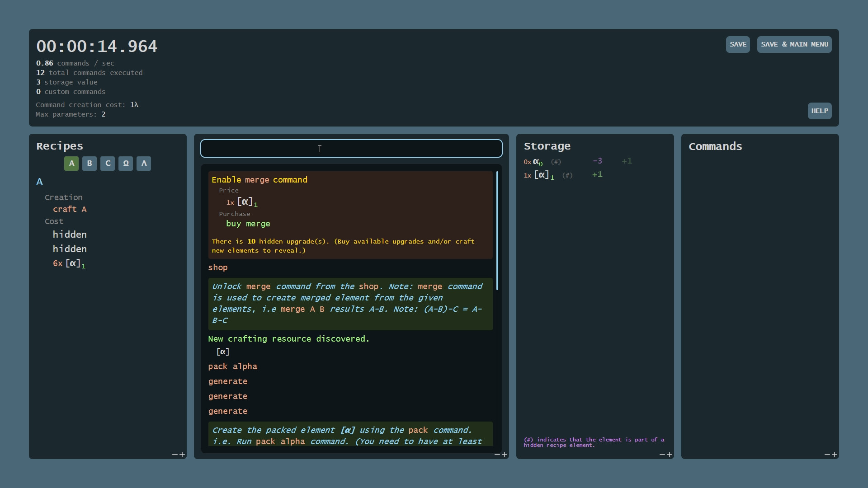The image size is (868, 488).
Task: Zoom in the Storage panel text
Action: [x=670, y=455]
